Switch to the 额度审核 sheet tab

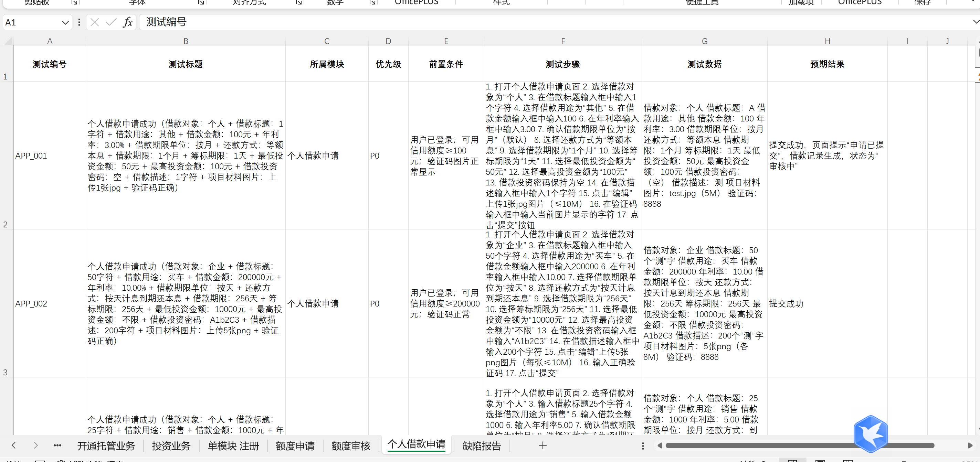(x=351, y=445)
